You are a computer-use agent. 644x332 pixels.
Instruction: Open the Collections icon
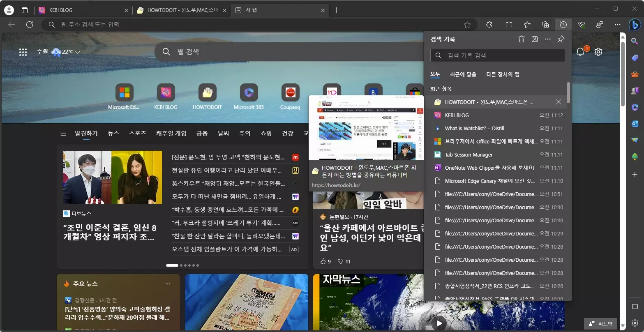click(x=545, y=25)
